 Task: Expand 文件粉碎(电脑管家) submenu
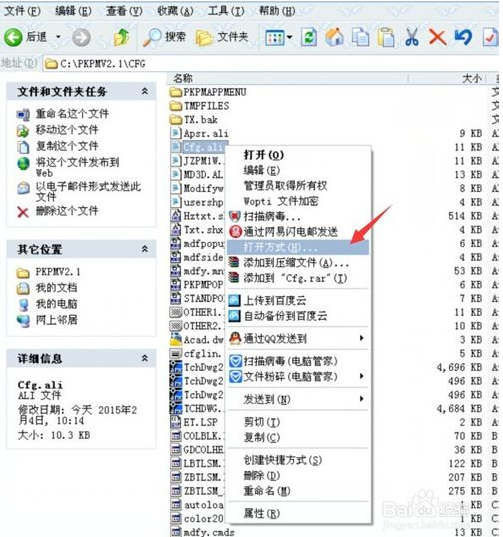click(x=298, y=376)
